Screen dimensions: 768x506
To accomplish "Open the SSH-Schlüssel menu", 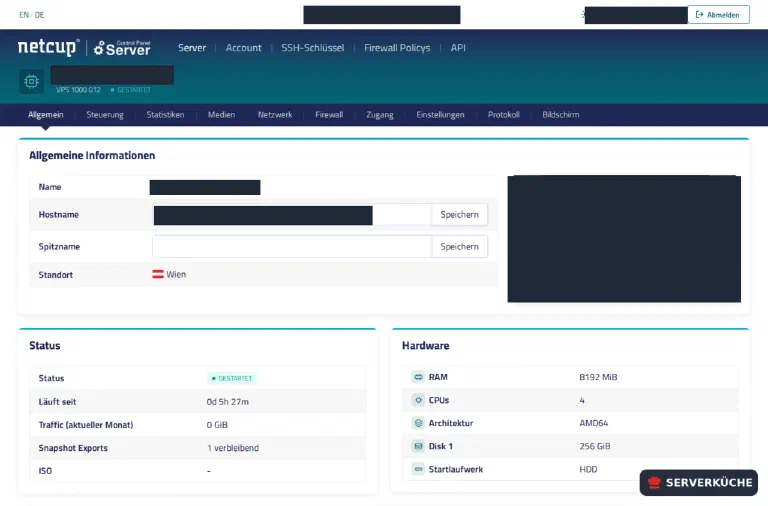I will coord(312,48).
